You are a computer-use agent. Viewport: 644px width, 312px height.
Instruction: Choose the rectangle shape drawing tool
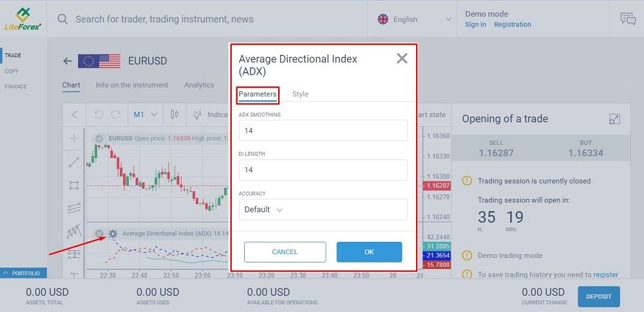(74, 185)
